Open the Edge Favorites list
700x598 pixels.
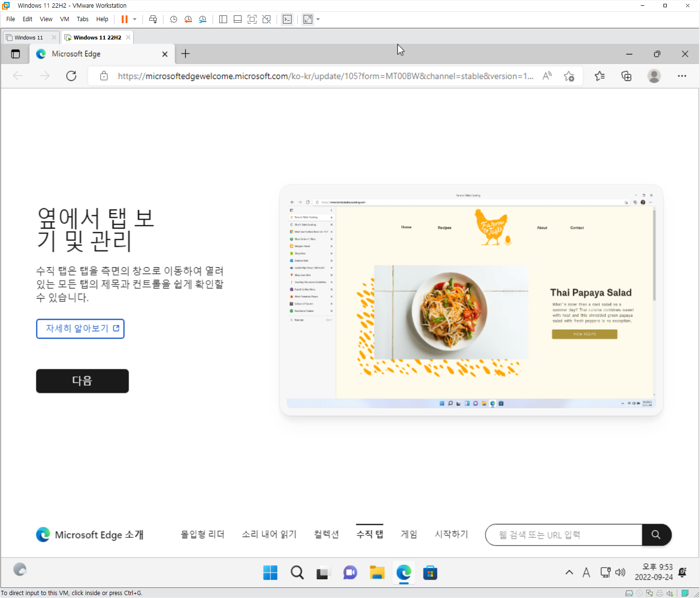pyautogui.click(x=599, y=76)
